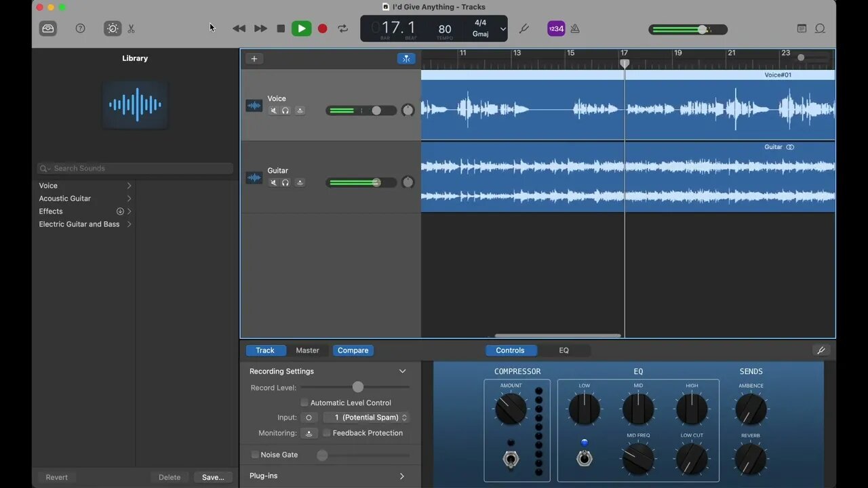The height and width of the screenshot is (488, 868).
Task: Click the Gmaj key signature
Action: (481, 34)
